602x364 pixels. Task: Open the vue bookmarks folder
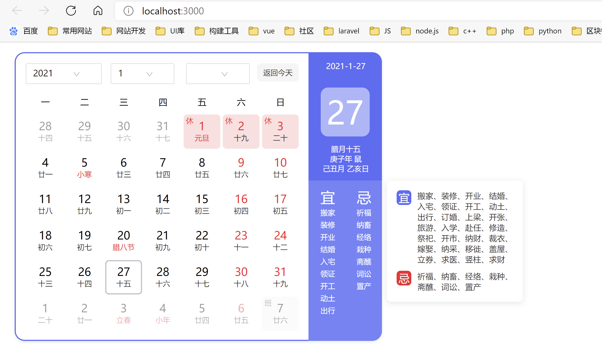point(262,31)
